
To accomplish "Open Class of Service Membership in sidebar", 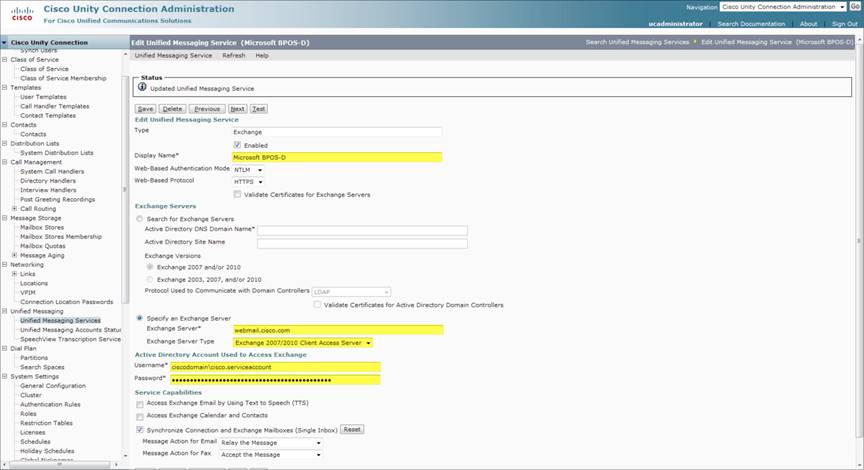I will [x=63, y=78].
